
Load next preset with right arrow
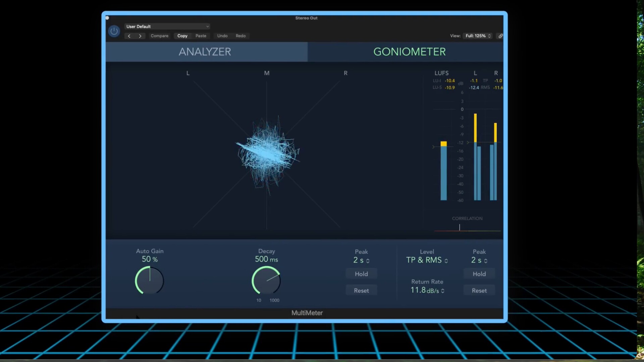[x=140, y=36]
